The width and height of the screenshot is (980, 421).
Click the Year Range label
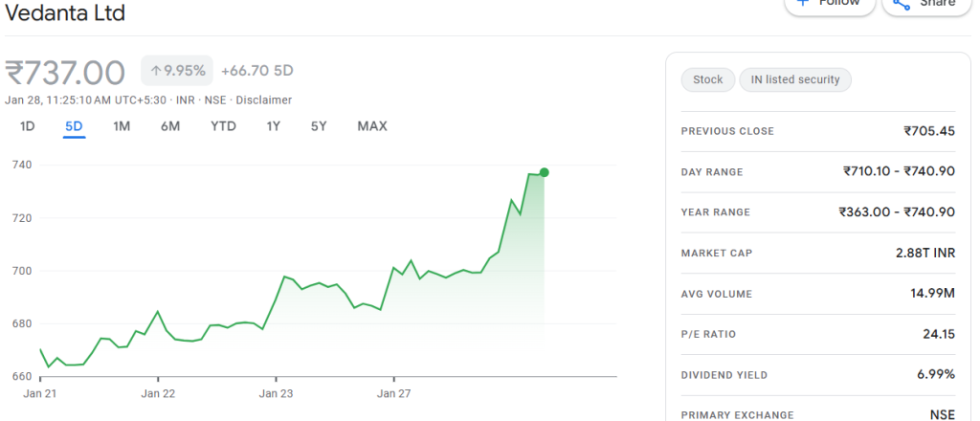click(x=716, y=212)
